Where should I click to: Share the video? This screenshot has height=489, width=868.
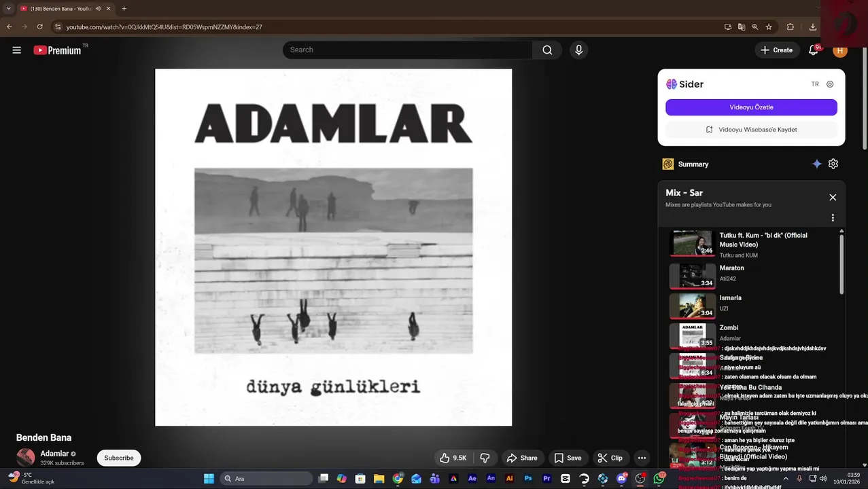pyautogui.click(x=522, y=458)
